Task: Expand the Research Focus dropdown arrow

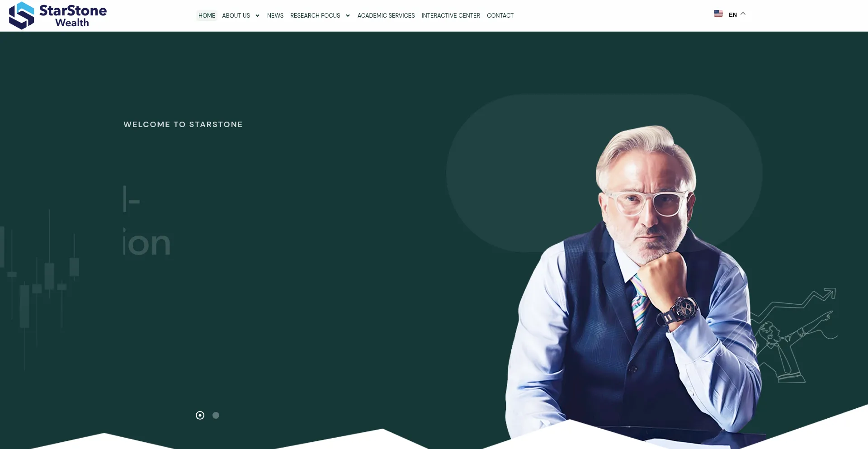Action: click(x=348, y=16)
